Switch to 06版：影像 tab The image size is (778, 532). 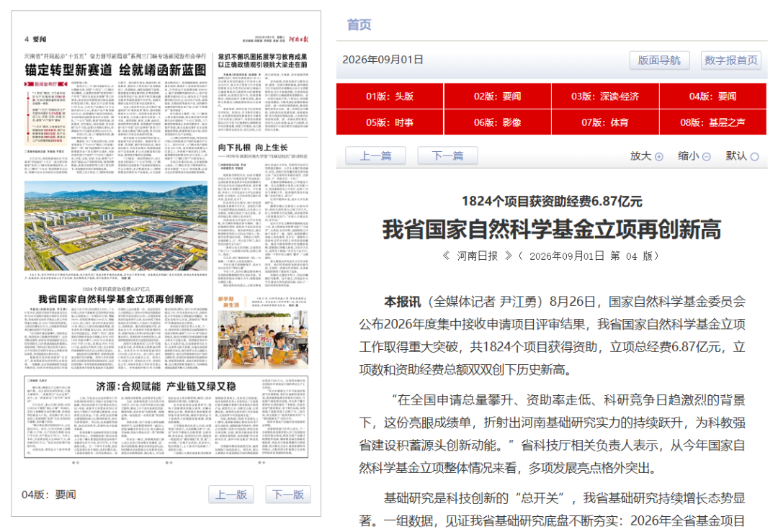[x=497, y=122]
